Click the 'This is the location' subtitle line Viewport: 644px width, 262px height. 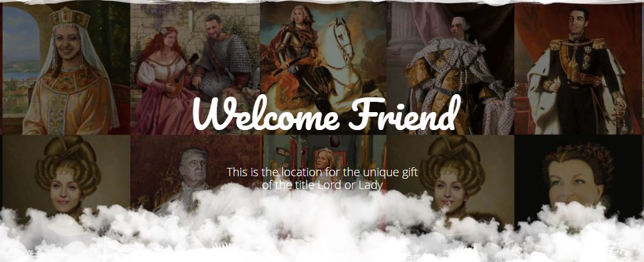point(323,172)
